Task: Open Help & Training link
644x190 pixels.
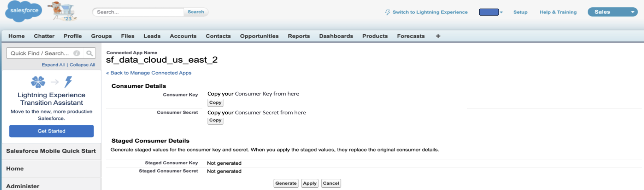Action: point(558,12)
